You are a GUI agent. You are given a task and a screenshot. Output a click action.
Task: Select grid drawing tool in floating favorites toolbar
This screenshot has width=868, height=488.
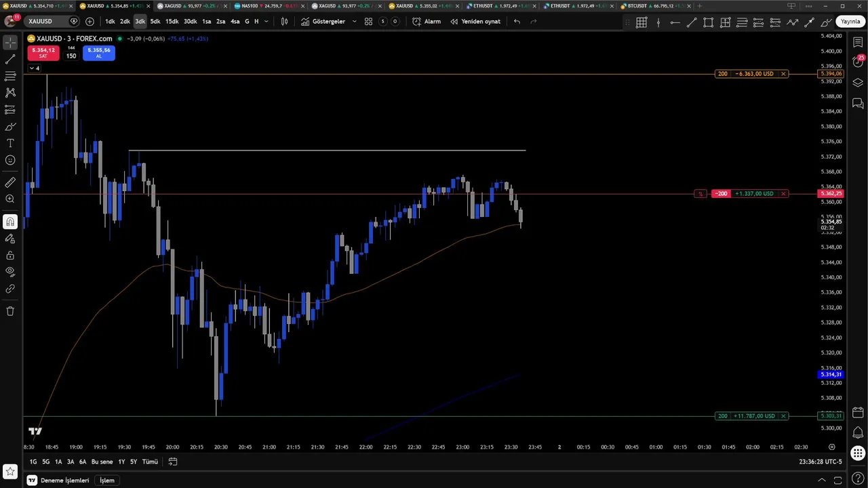[x=642, y=22]
